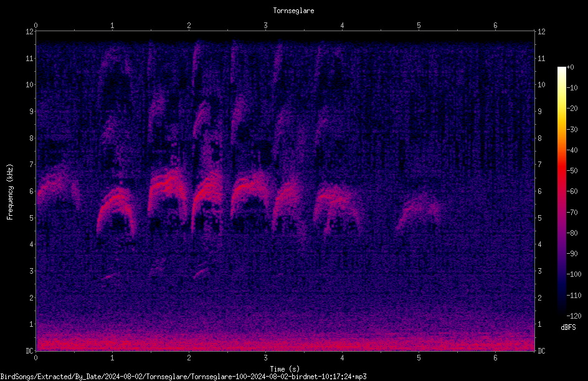
Task: Click the Tornseglare title at top
Action: (x=293, y=11)
